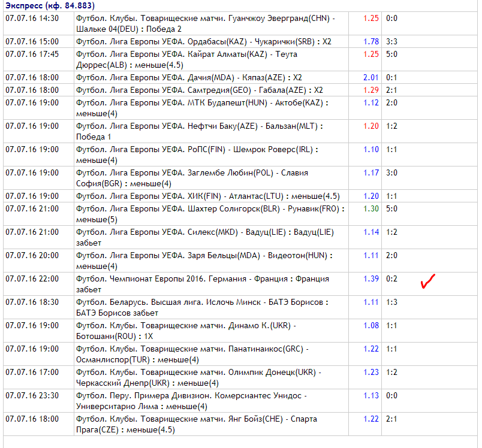Click the Дачия - Кяпаз X2 bet
This screenshot has height=448, width=482.
pos(189,77)
